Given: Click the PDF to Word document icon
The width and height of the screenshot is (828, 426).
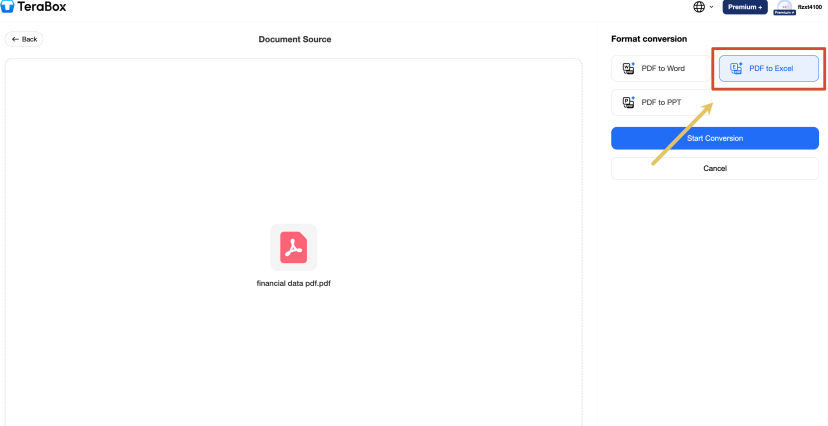Looking at the screenshot, I should [629, 69].
